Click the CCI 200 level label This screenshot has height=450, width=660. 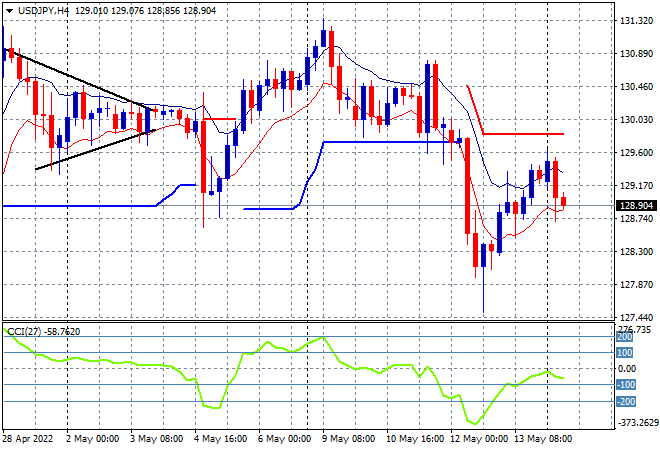[625, 337]
